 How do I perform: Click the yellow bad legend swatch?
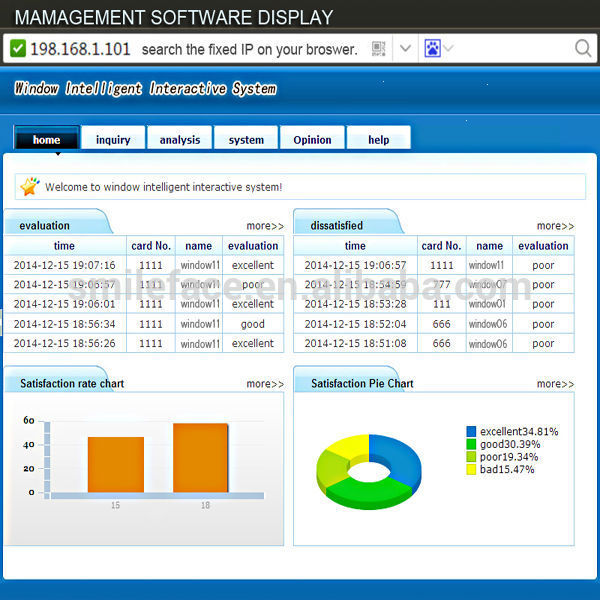pyautogui.click(x=471, y=470)
